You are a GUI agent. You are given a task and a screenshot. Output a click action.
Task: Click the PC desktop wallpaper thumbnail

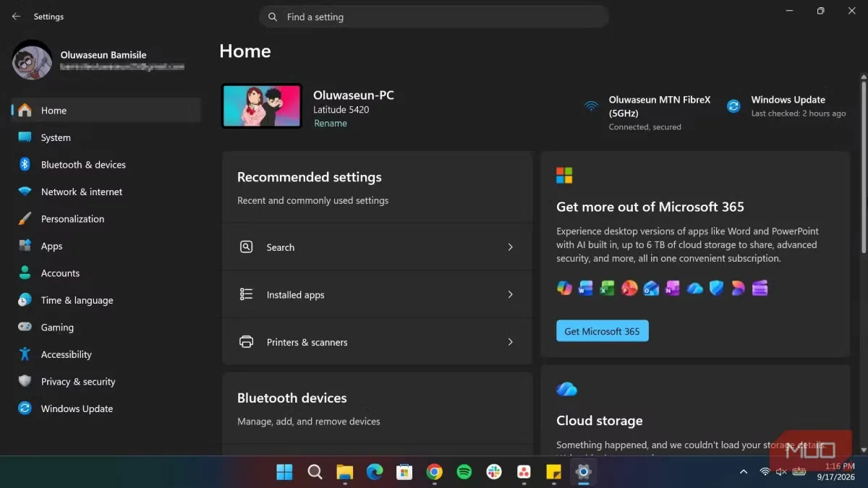[x=262, y=106]
